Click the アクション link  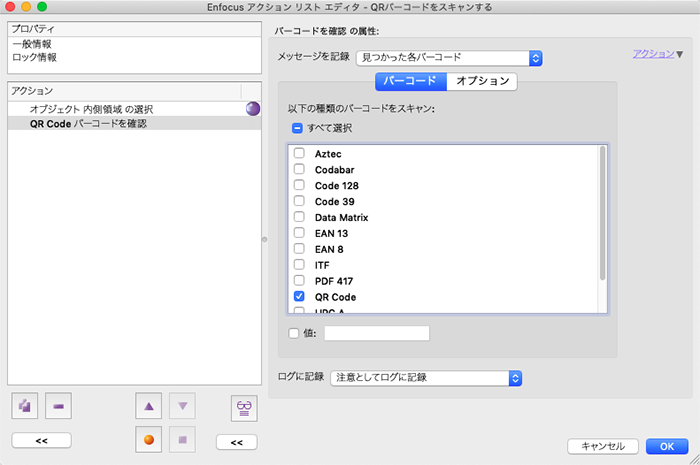(x=654, y=54)
